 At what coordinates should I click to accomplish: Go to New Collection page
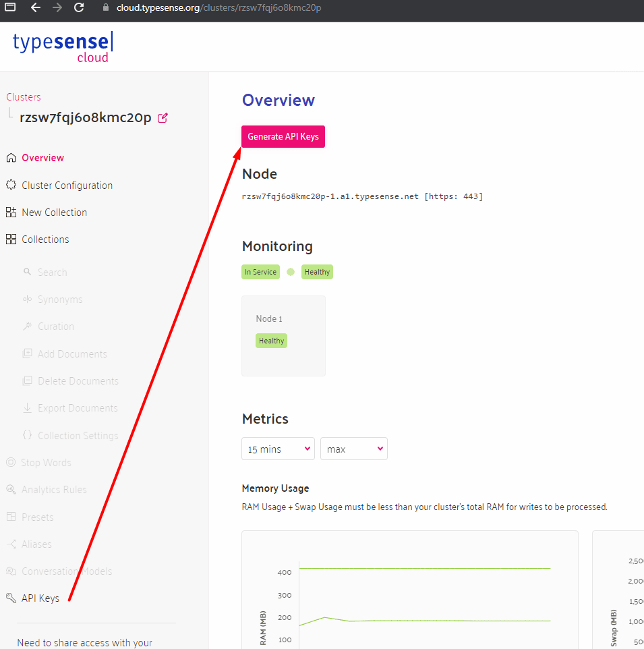(x=54, y=213)
